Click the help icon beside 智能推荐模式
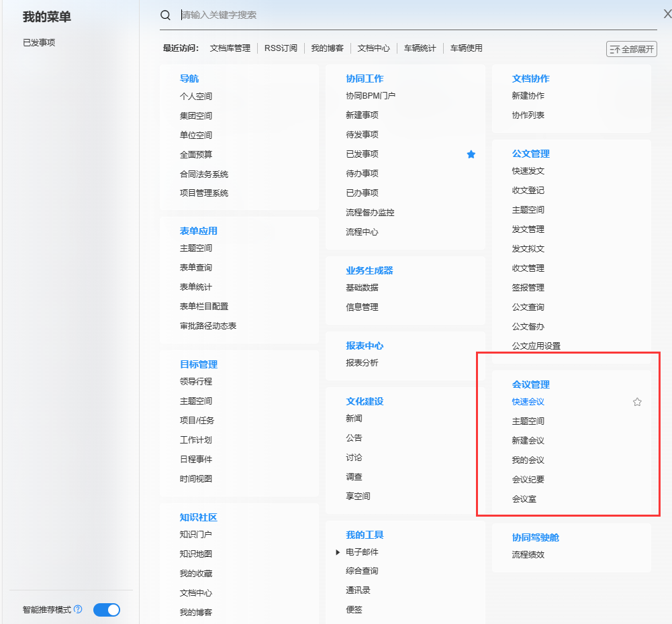 (x=78, y=610)
